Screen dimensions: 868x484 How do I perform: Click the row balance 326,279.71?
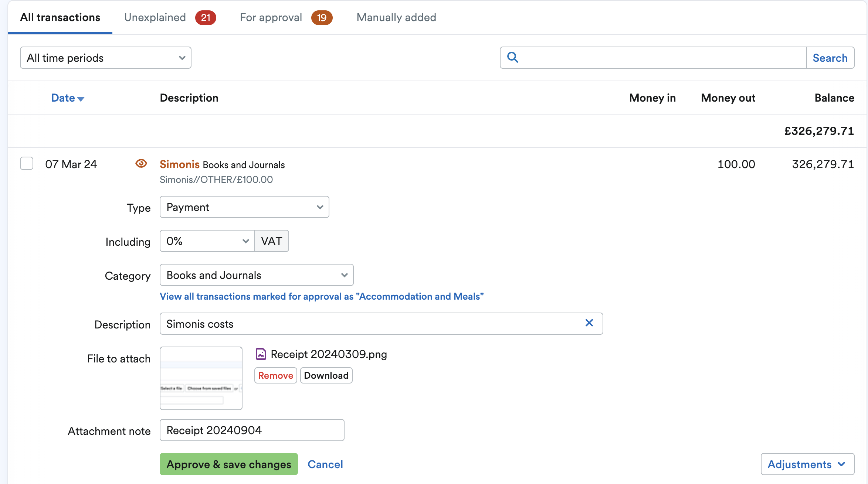click(823, 164)
